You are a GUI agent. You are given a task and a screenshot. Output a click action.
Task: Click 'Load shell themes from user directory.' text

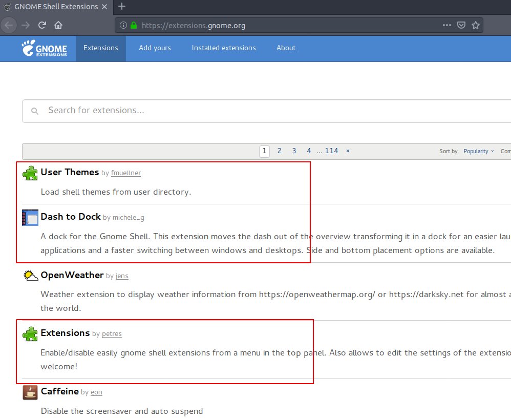[116, 192]
